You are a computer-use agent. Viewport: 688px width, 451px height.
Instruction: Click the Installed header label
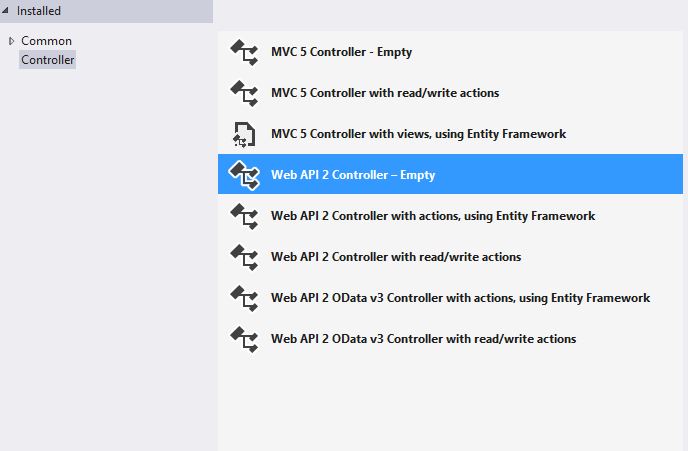pos(39,11)
